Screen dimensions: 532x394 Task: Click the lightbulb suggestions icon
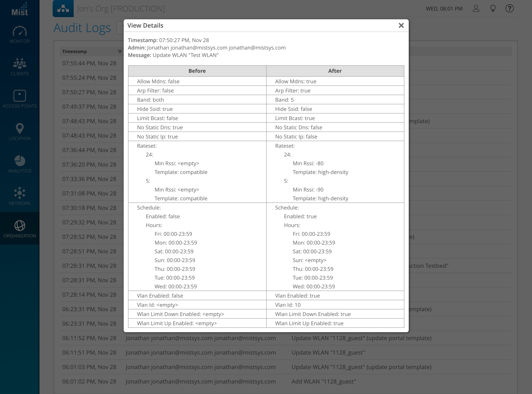pyautogui.click(x=493, y=9)
